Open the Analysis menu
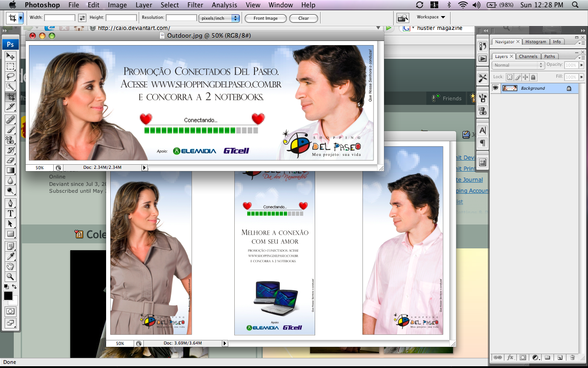Screen dimensions: 588x368 click(x=224, y=5)
